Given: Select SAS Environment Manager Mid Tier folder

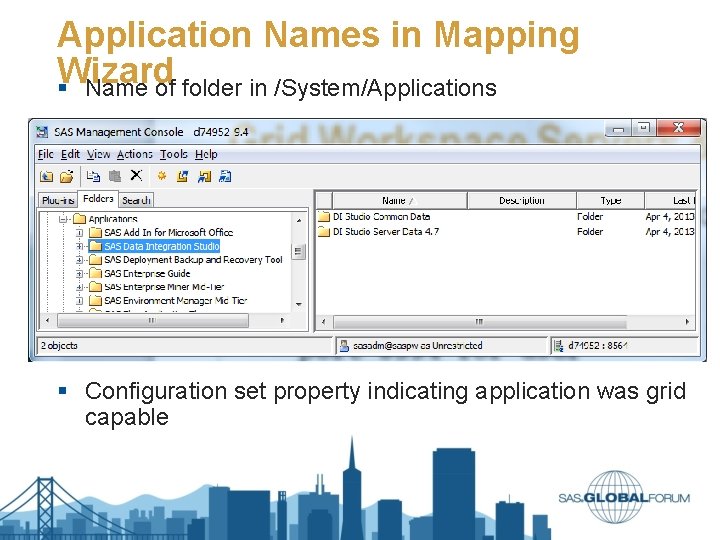Looking at the screenshot, I should (175, 301).
